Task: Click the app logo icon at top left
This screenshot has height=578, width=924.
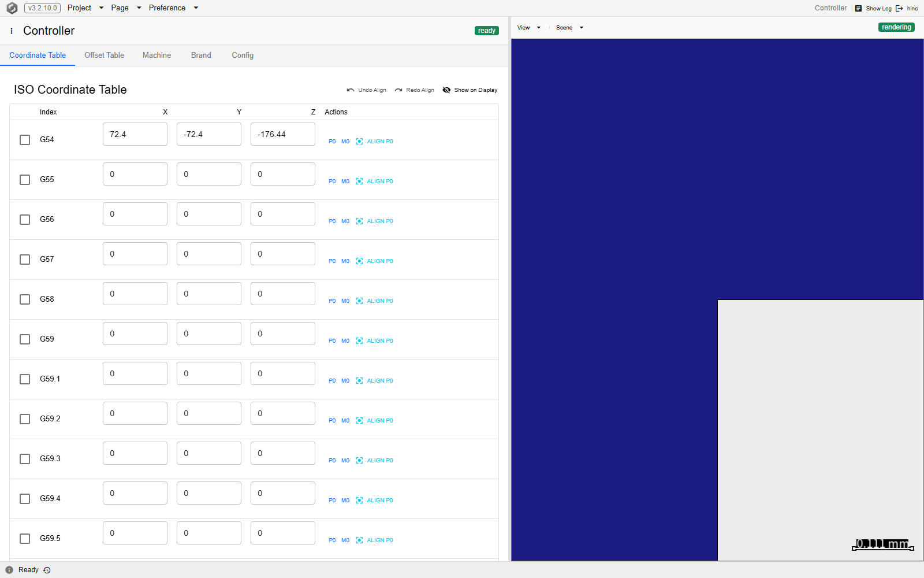Action: coord(12,8)
